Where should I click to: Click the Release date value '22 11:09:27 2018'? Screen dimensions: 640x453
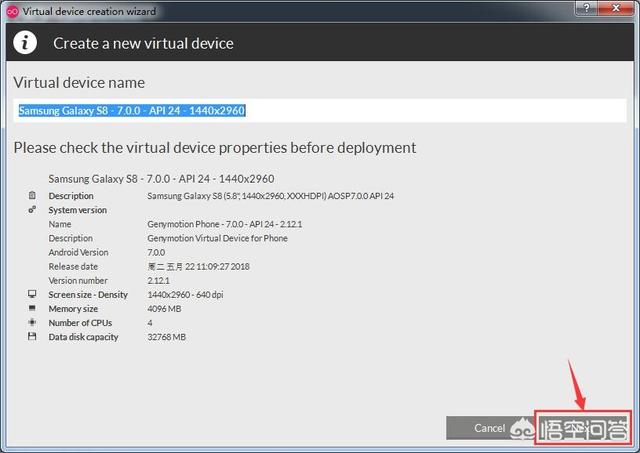pos(217,266)
